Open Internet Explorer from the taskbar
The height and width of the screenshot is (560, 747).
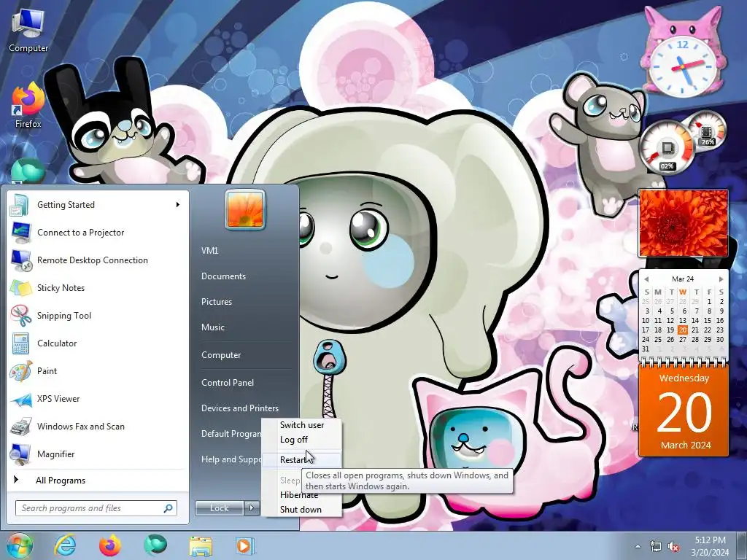[65, 545]
